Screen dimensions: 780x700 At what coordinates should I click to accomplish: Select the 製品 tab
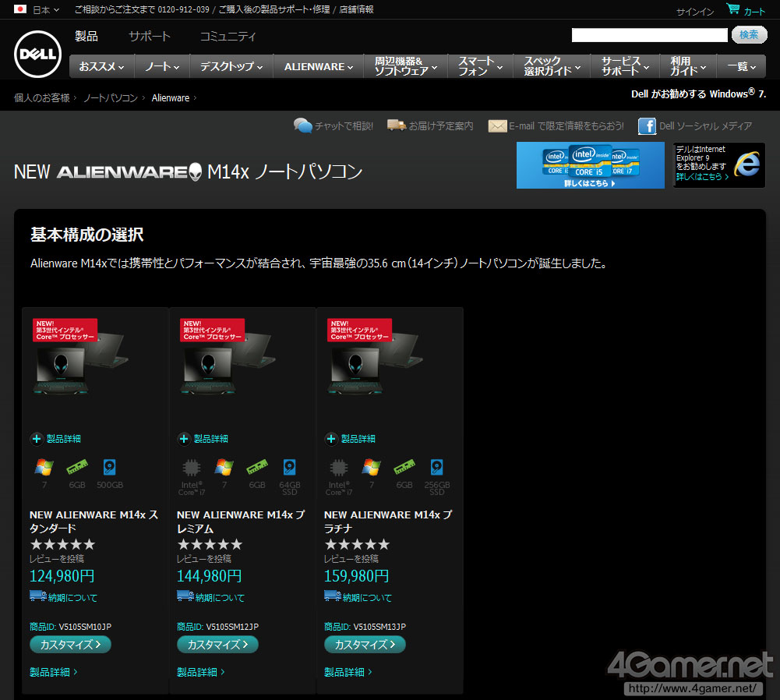pos(86,37)
